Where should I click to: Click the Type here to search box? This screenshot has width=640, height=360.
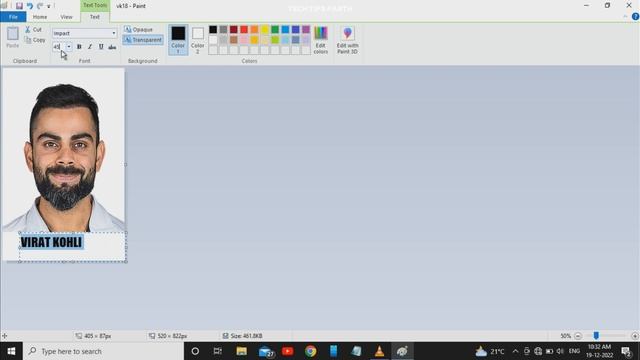tap(103, 351)
